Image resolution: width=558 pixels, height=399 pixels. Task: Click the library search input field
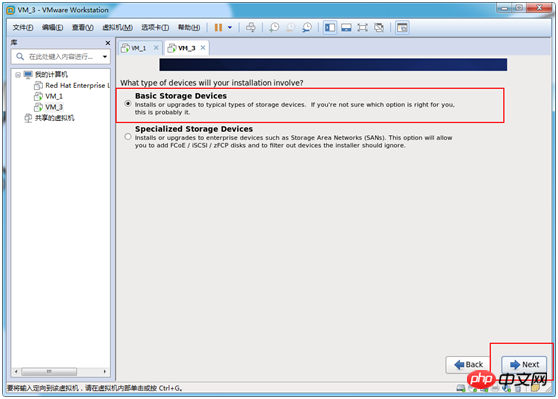click(x=61, y=57)
